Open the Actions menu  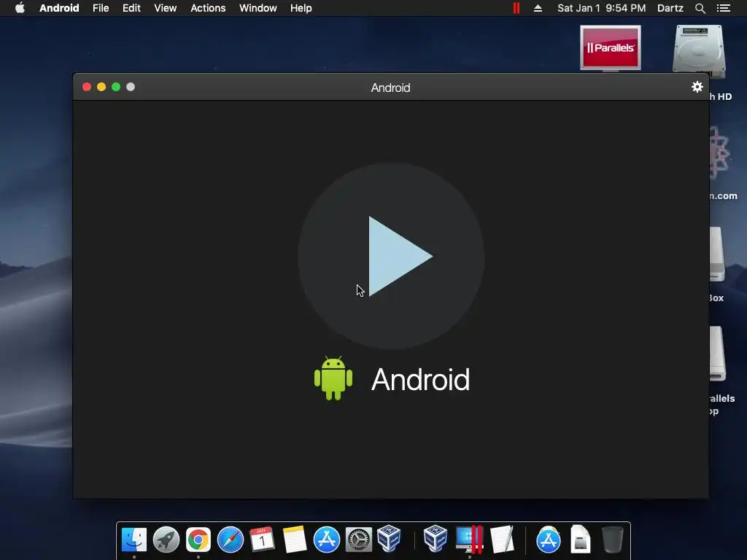click(x=208, y=8)
